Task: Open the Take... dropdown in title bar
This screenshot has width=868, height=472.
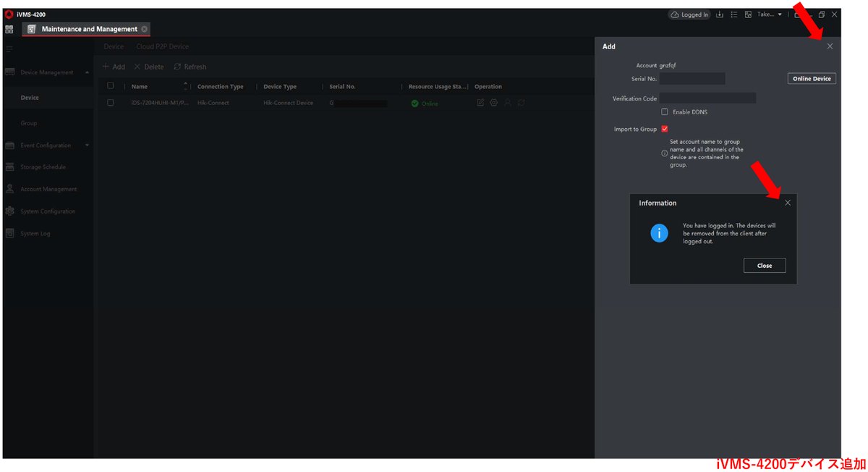Action: (770, 14)
